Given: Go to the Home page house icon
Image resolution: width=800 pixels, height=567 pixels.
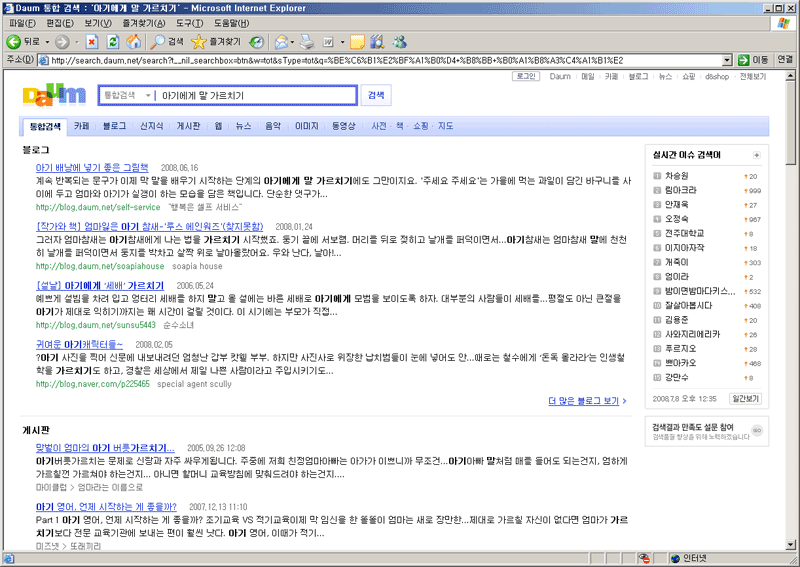Looking at the screenshot, I should pos(134,42).
